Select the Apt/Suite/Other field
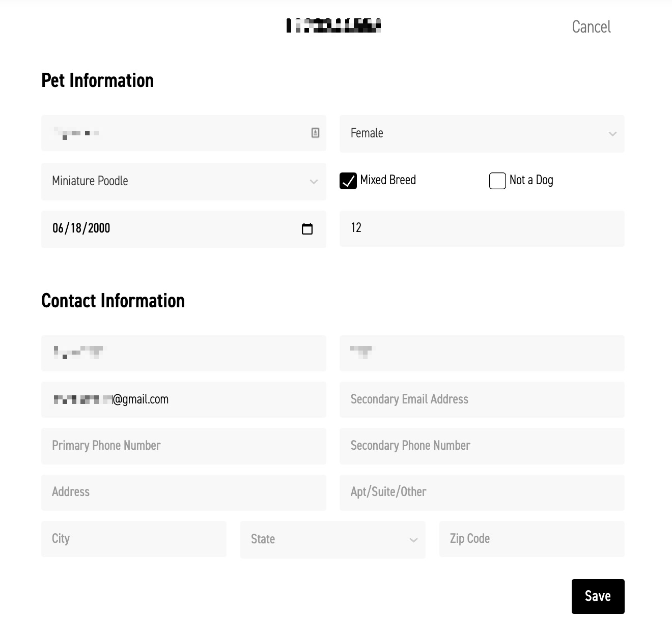Viewport: 672px width, 638px height. 482,492
